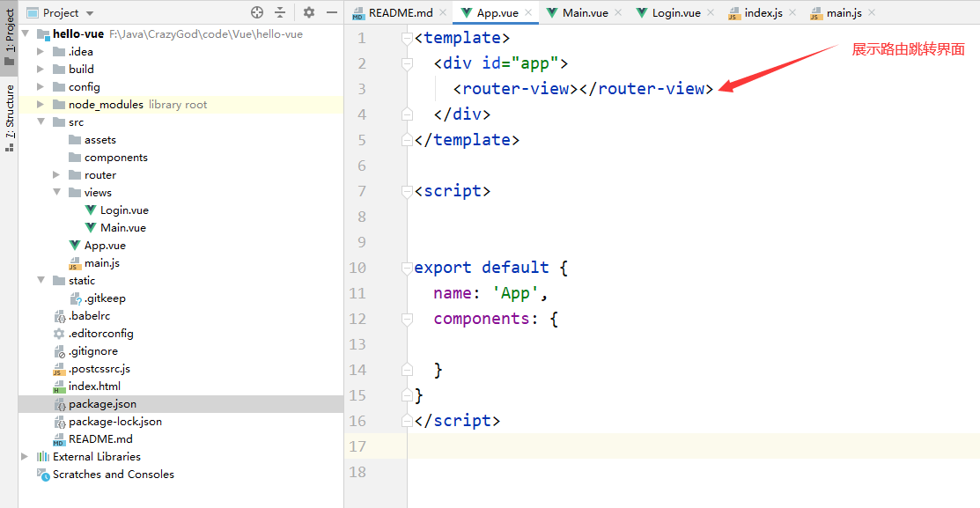Click the .babelrc file icon

[59, 316]
